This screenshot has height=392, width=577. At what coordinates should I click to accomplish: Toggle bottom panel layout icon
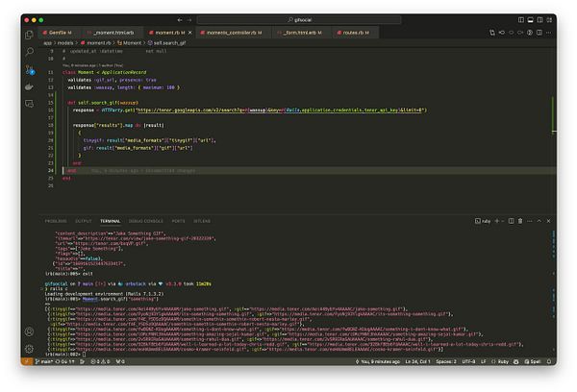[530, 20]
